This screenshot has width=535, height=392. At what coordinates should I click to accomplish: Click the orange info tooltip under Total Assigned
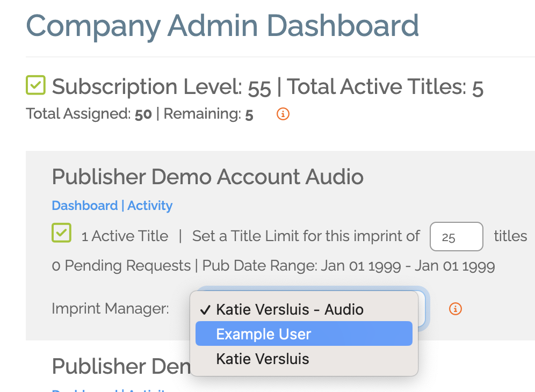click(282, 114)
